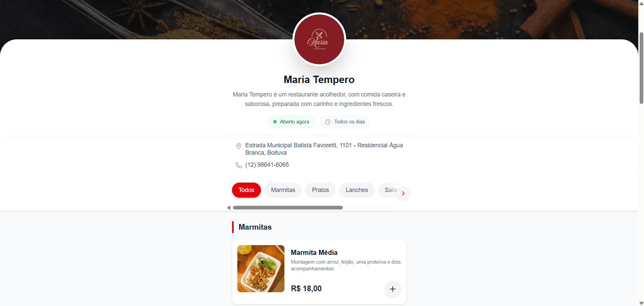The height and width of the screenshot is (306, 644).
Task: Open the Lanches category
Action: tap(357, 190)
